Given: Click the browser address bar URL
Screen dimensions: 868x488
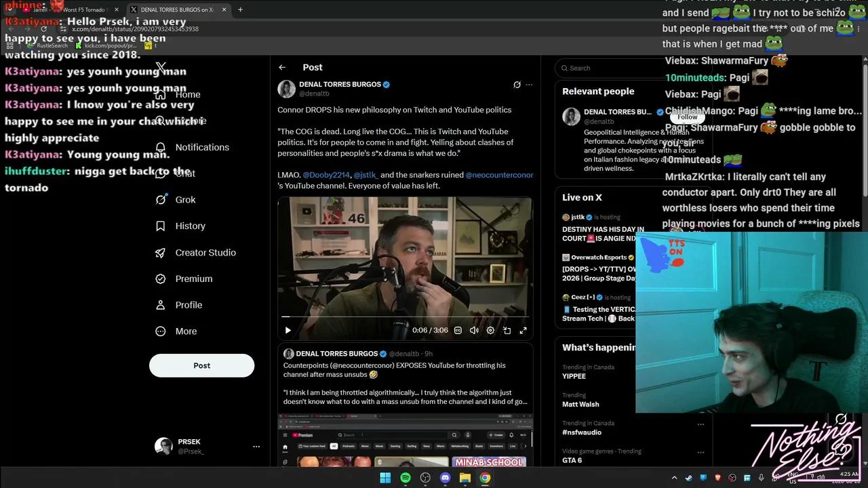Looking at the screenshot, I should [x=135, y=29].
